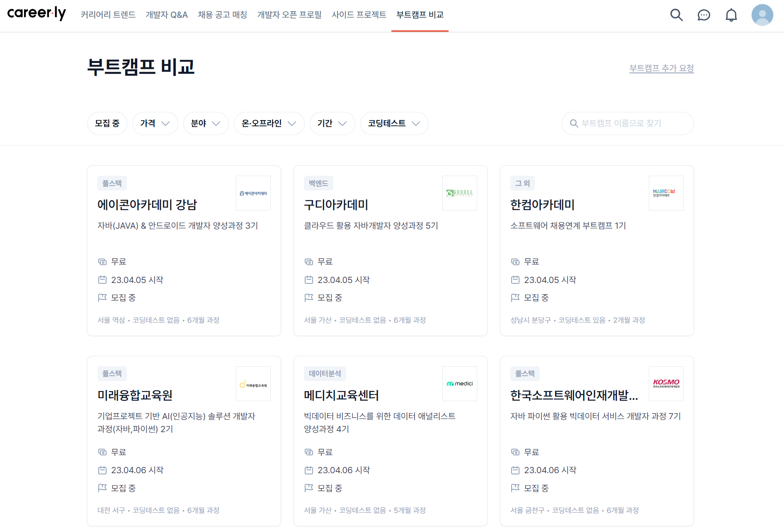The width and height of the screenshot is (784, 532).
Task: Click 에이콘아카데미 강남 logo thumbnail
Action: pos(253,193)
